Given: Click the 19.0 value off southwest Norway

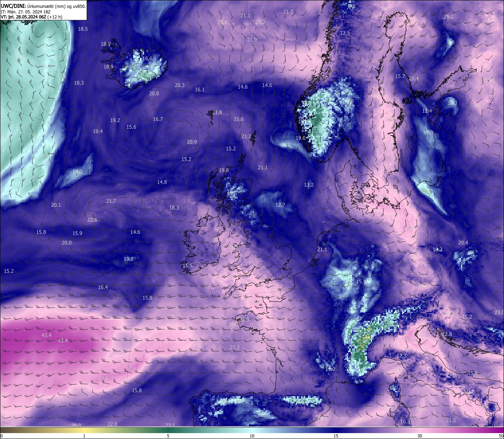Looking at the screenshot, I should (x=300, y=138).
